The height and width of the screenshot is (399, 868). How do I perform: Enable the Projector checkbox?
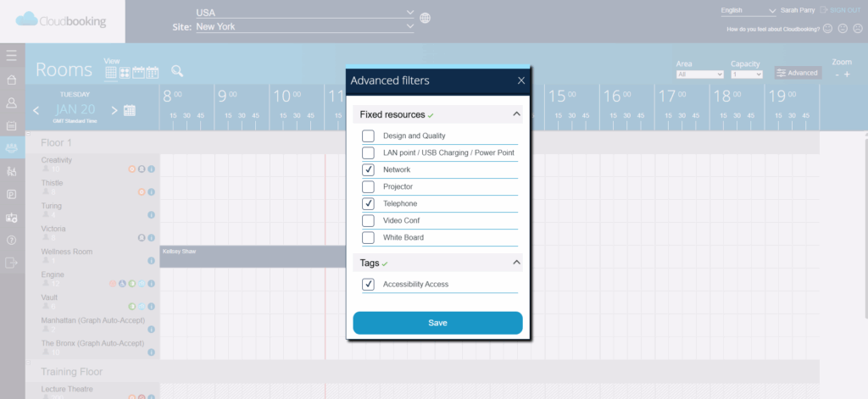tap(368, 186)
